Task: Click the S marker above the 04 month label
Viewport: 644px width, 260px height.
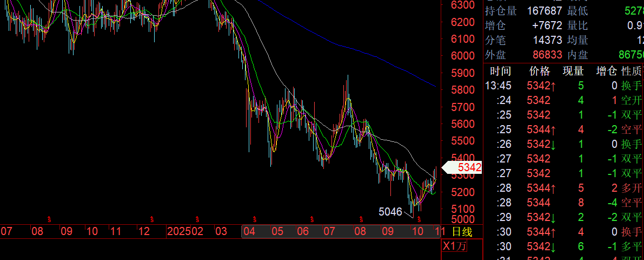Action: [x=255, y=219]
